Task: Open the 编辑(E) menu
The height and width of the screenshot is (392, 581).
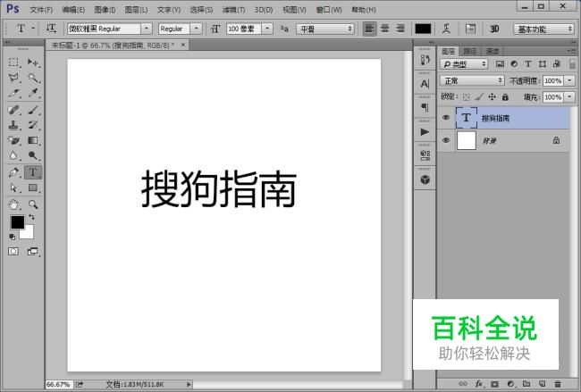Action: (73, 10)
